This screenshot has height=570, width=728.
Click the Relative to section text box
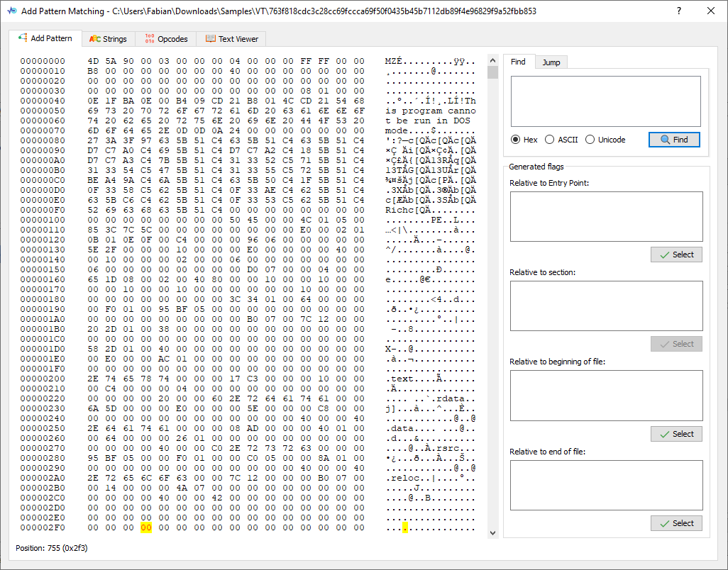(605, 306)
